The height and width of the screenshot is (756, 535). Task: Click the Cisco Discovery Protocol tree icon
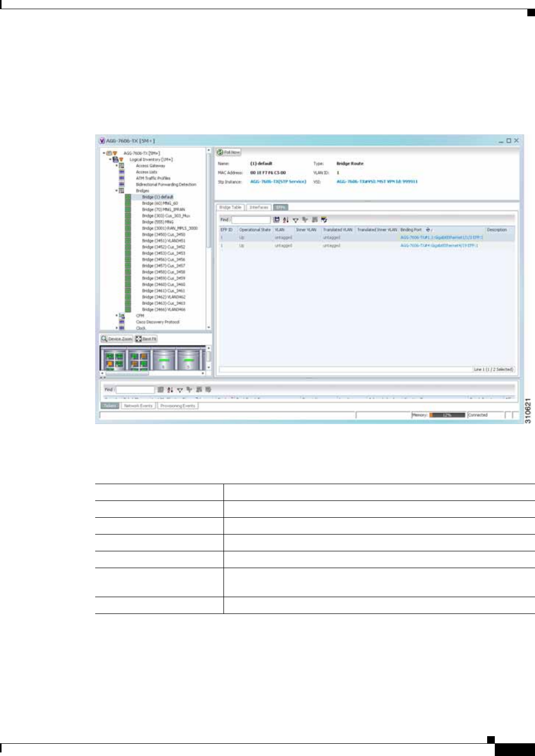point(122,322)
